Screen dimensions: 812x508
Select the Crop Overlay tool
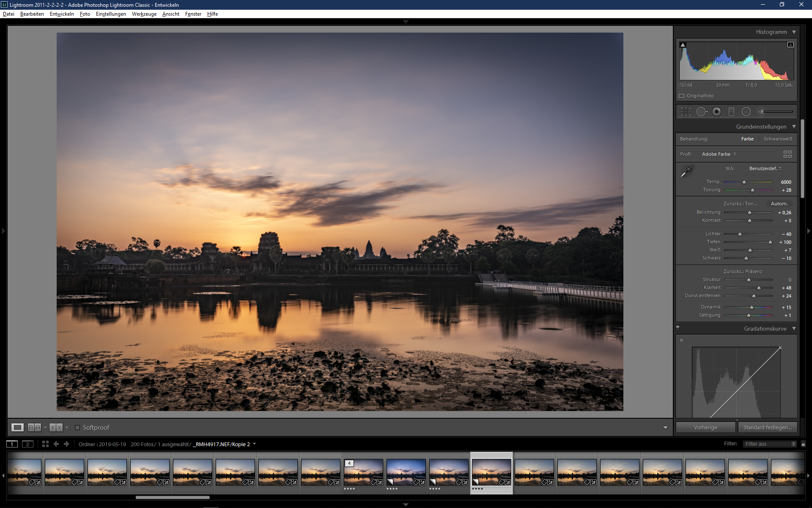686,112
